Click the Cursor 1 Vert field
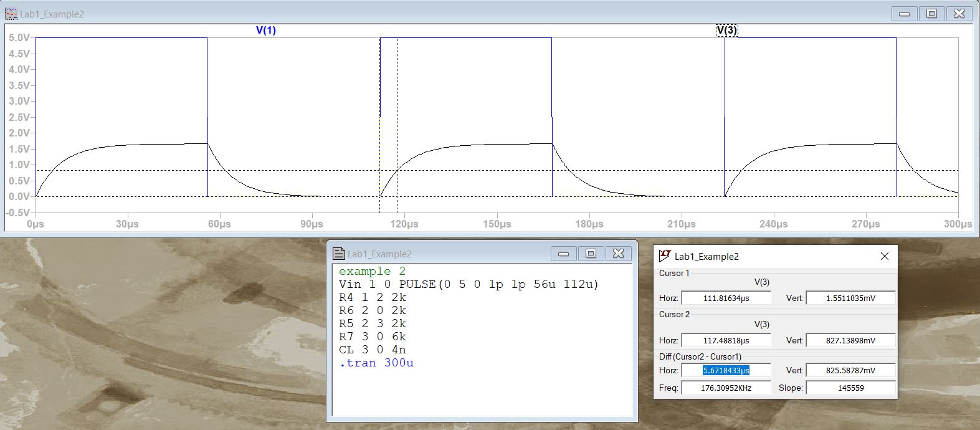This screenshot has height=430, width=980. (x=850, y=299)
